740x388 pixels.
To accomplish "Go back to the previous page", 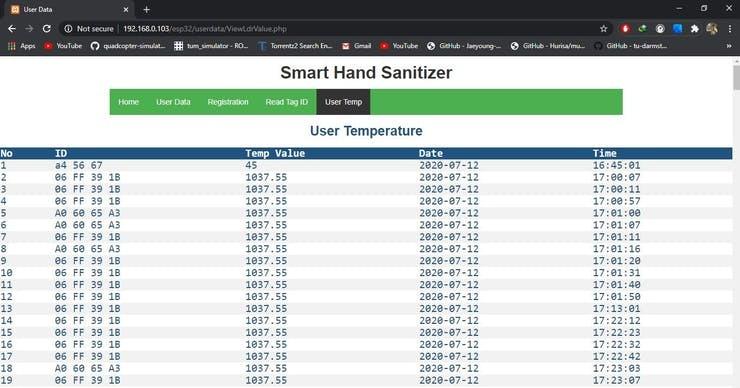I will [12, 29].
